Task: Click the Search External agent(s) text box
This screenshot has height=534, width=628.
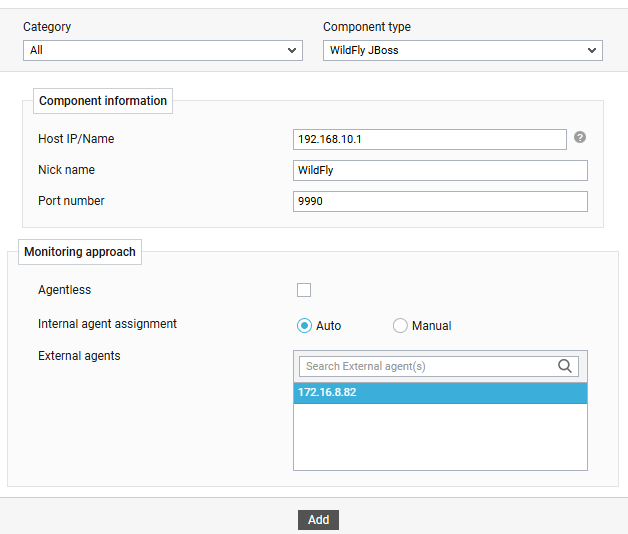Action: coord(428,366)
